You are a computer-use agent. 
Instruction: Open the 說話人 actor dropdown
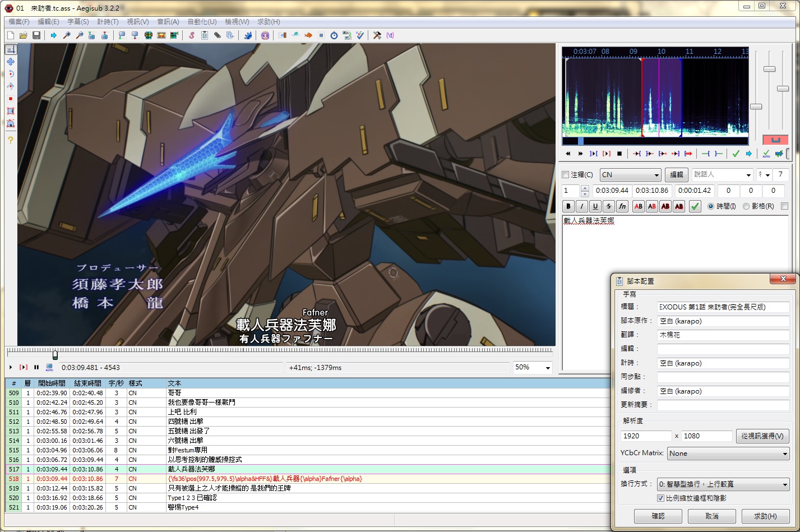(x=748, y=175)
